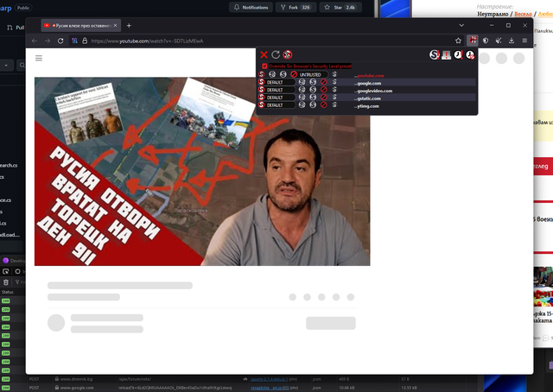Go back in the browser toolbar
This screenshot has width=553, height=392.
[35, 41]
